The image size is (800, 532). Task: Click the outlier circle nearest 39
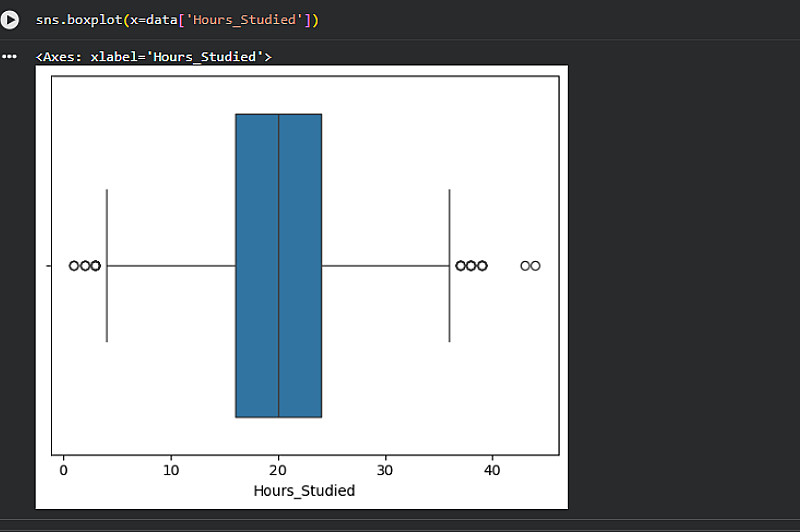(x=482, y=265)
